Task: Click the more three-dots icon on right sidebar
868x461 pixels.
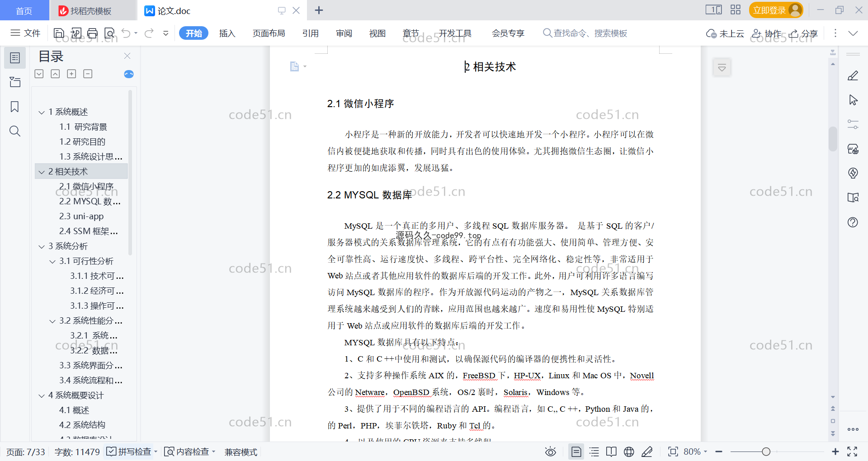Action: coord(853,429)
